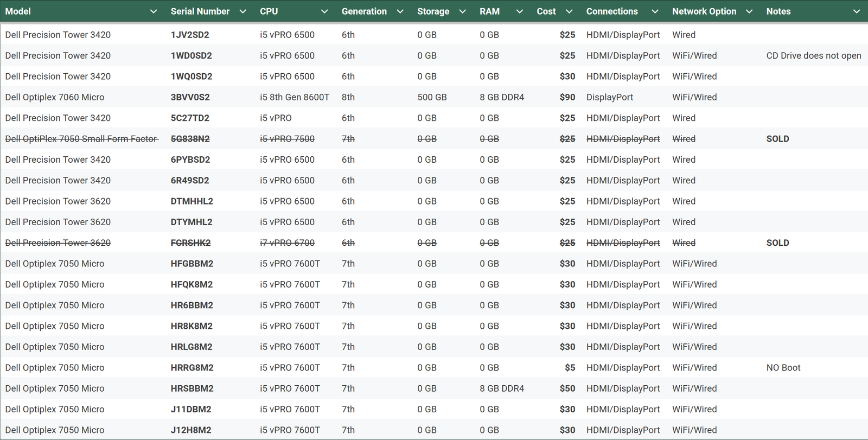Click the Network Option header label
This screenshot has width=868, height=440.
click(704, 11)
